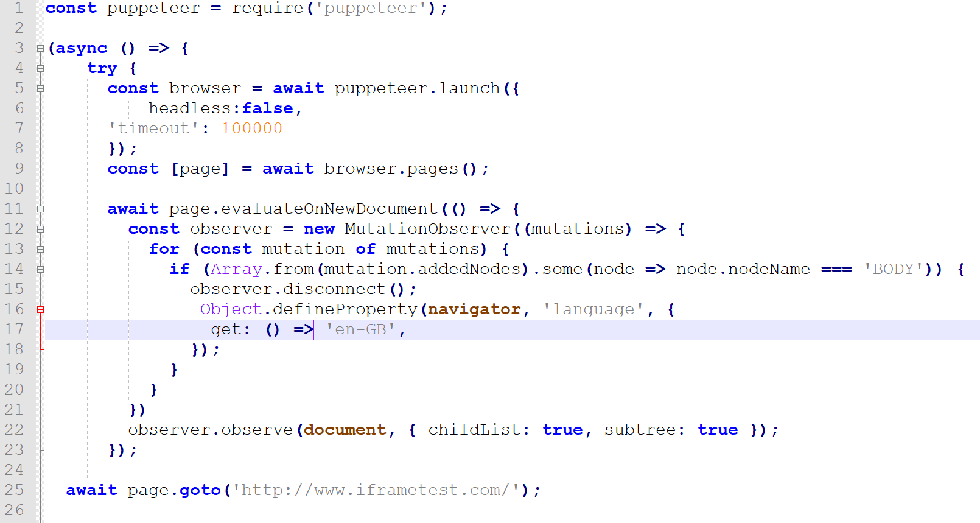The width and height of the screenshot is (980, 523).
Task: Click the async keyword on line 3
Action: 82,48
